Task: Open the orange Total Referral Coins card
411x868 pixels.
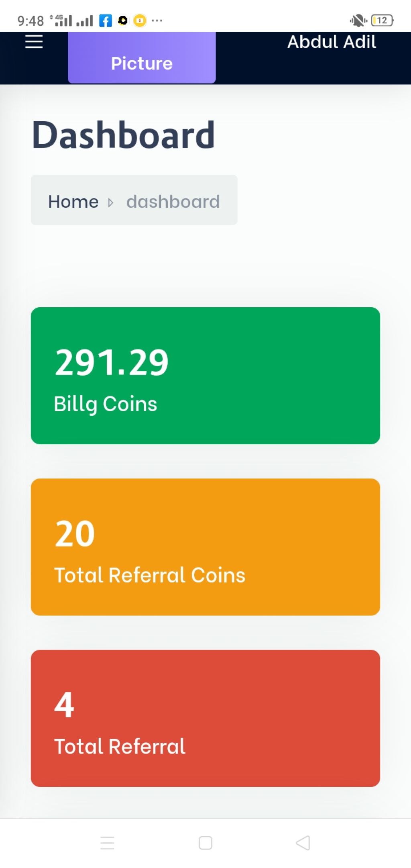Action: pos(205,547)
